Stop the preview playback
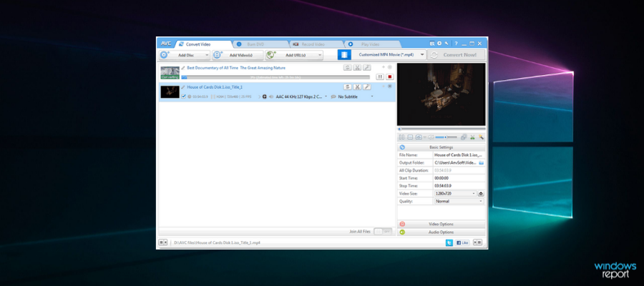The width and height of the screenshot is (644, 286). click(410, 137)
